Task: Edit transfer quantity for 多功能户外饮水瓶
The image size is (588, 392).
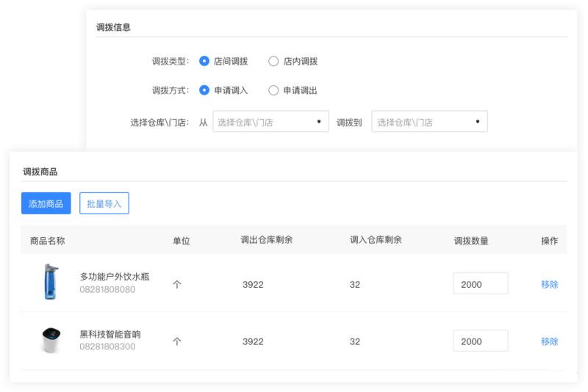Action: pyautogui.click(x=481, y=283)
